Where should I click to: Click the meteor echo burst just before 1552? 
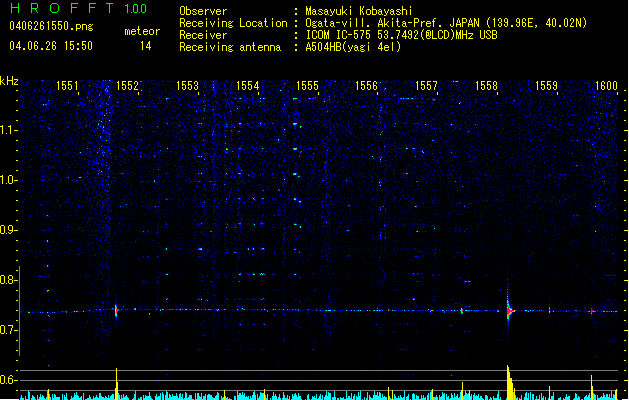point(116,311)
